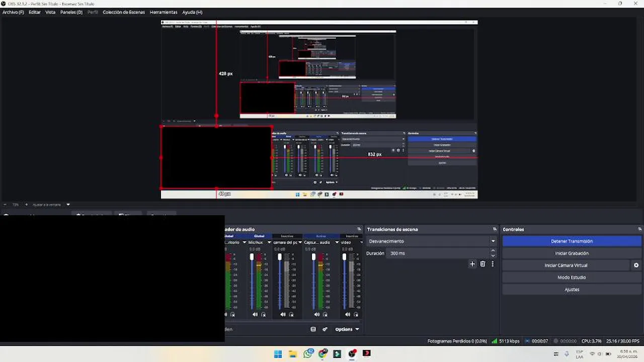The height and width of the screenshot is (362, 644).
Task: Open Chrome from taskbar
Action: [323, 354]
